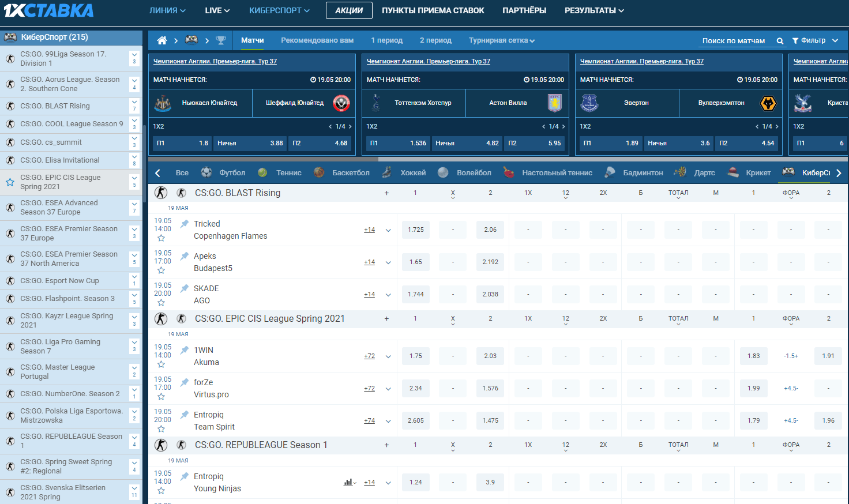Viewport: 849px width, 504px height.
Task: Go to the home page icon in breadcrumb
Action: pyautogui.click(x=162, y=40)
